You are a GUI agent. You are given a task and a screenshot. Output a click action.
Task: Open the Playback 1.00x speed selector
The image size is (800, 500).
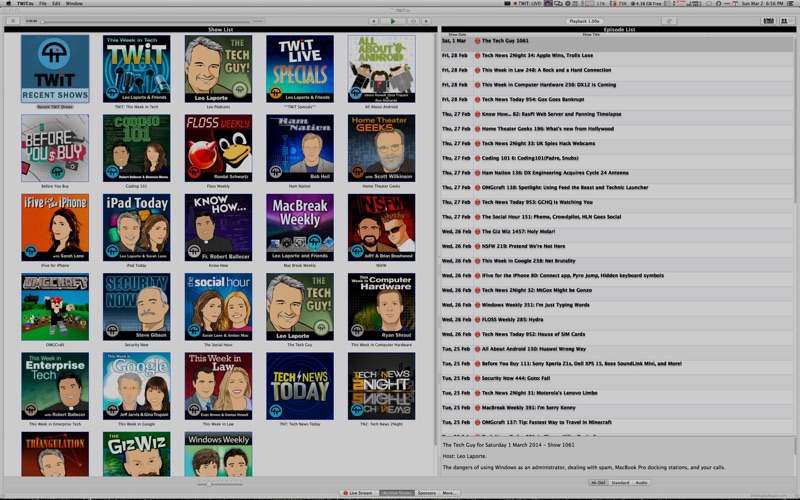(x=584, y=21)
